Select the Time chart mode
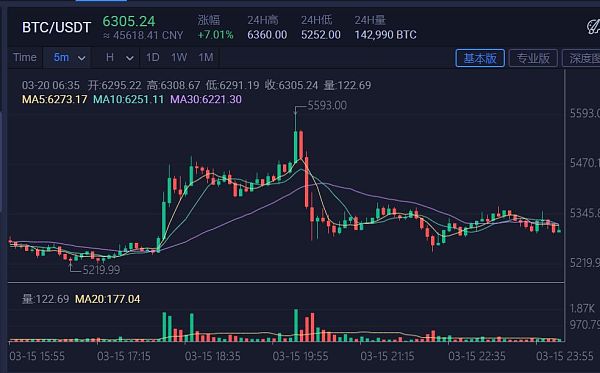The width and height of the screenshot is (600, 373). [25, 57]
